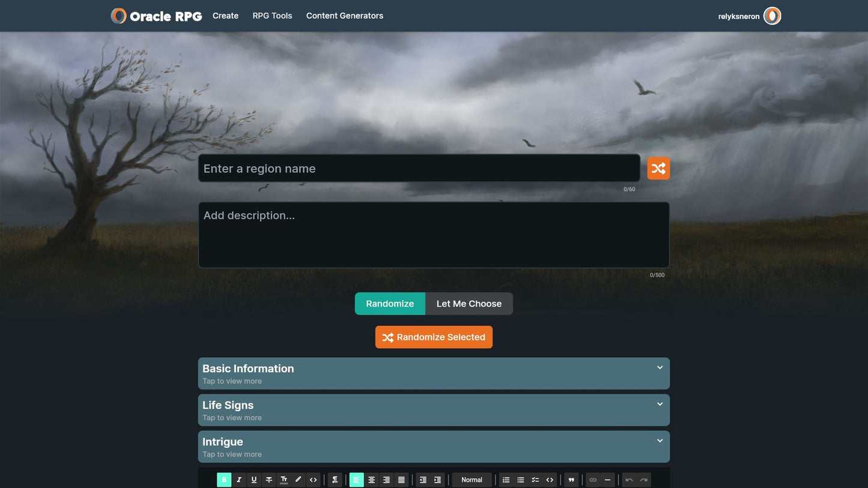Image resolution: width=868 pixels, height=488 pixels.
Task: Select the Randomize mode option
Action: 390,304
